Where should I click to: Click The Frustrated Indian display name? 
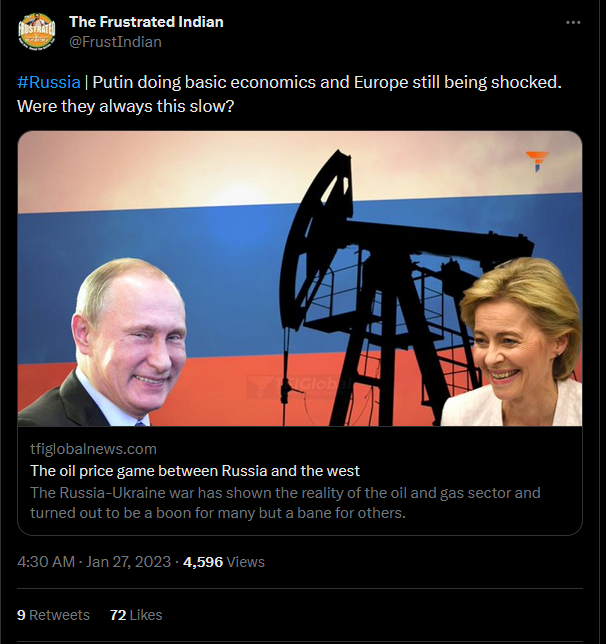pos(146,22)
